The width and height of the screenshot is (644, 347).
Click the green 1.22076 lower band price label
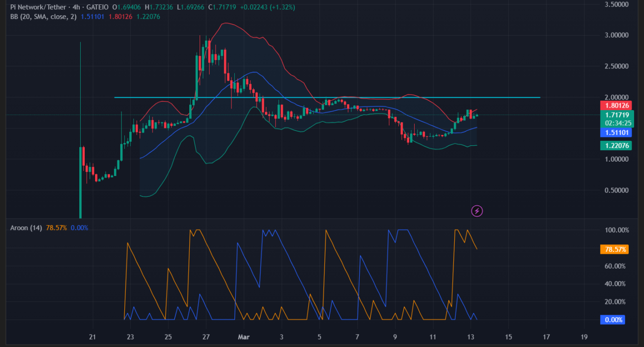tap(616, 145)
